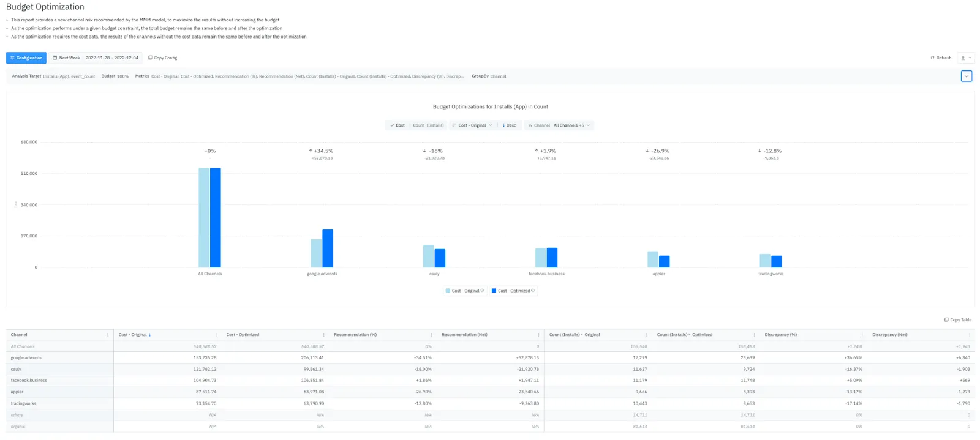Switch chart to Count (Installs) metric
980x440 pixels.
[428, 125]
